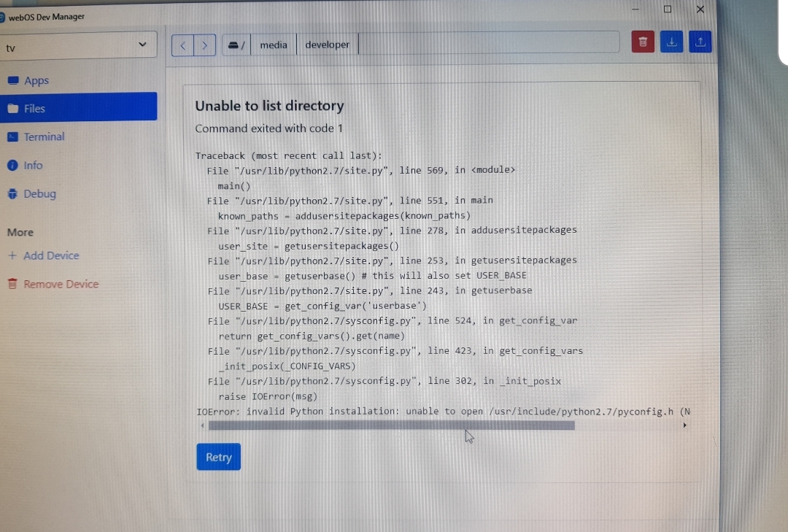Click the scrollbar right arrow
This screenshot has width=788, height=532.
click(x=684, y=425)
